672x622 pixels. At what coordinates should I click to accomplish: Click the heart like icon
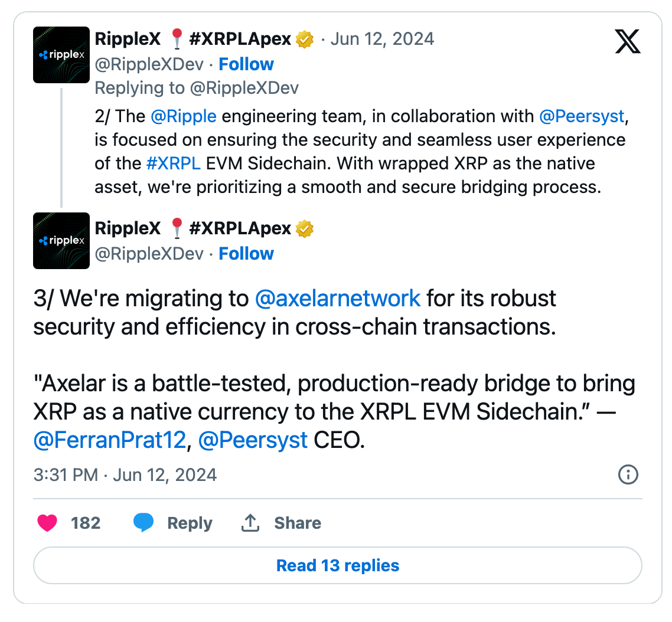coord(47,523)
